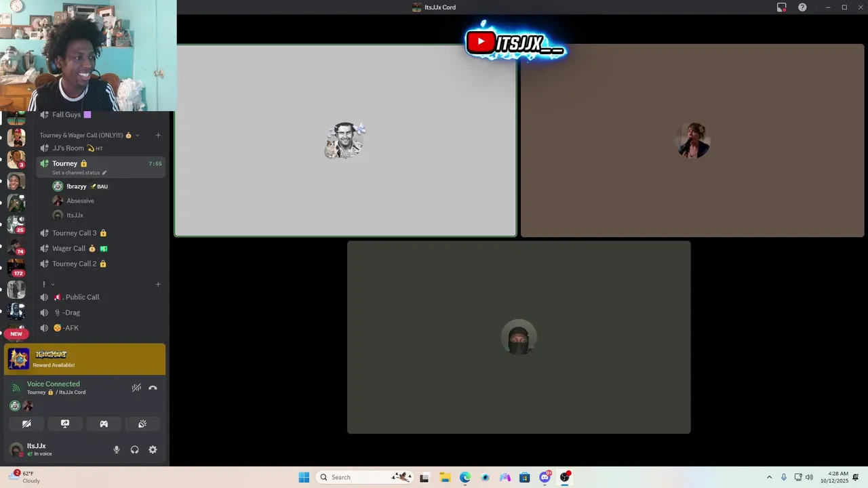Disconnect from the voice call
868x488 pixels.
pos(153,388)
